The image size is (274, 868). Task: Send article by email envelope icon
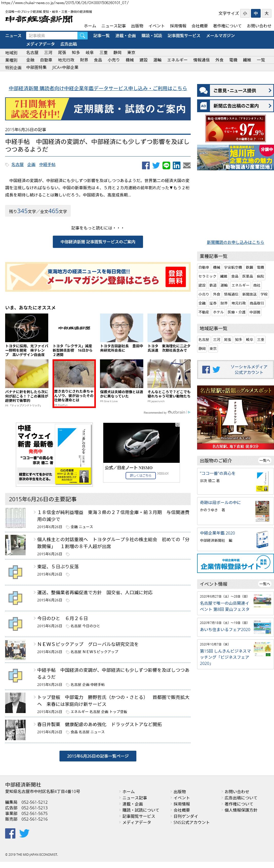(x=187, y=165)
